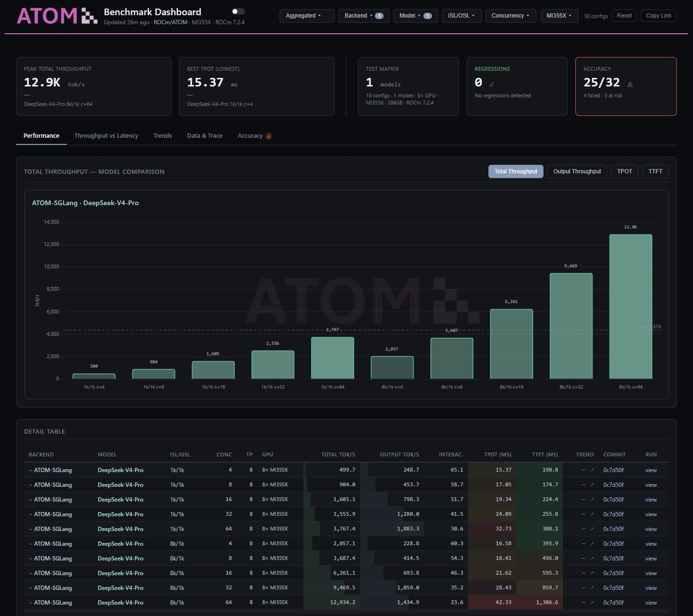Viewport: 693px width, 616px height.
Task: Open commit 0c7d50f in the 6,261.1 row
Action: (x=613, y=573)
